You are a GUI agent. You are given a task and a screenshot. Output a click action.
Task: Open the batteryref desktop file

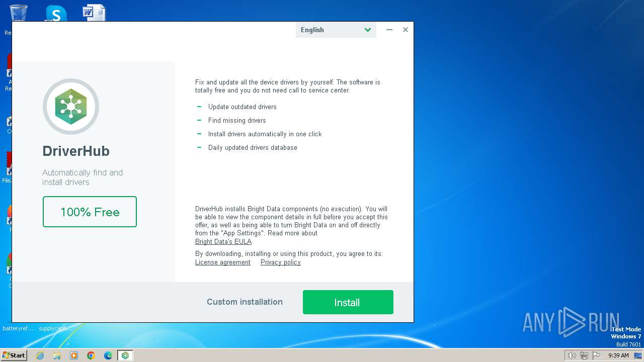(x=19, y=328)
